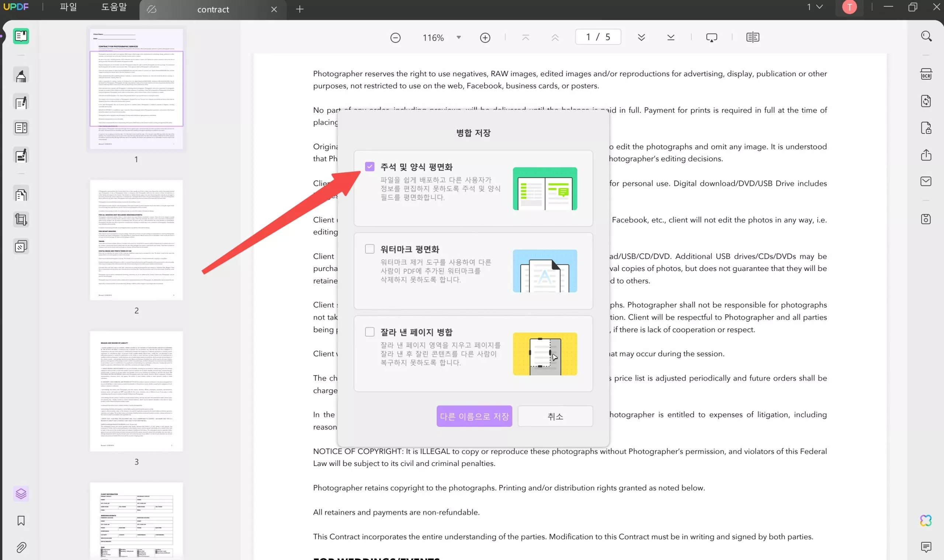
Task: Go to the next page
Action: [x=641, y=37]
